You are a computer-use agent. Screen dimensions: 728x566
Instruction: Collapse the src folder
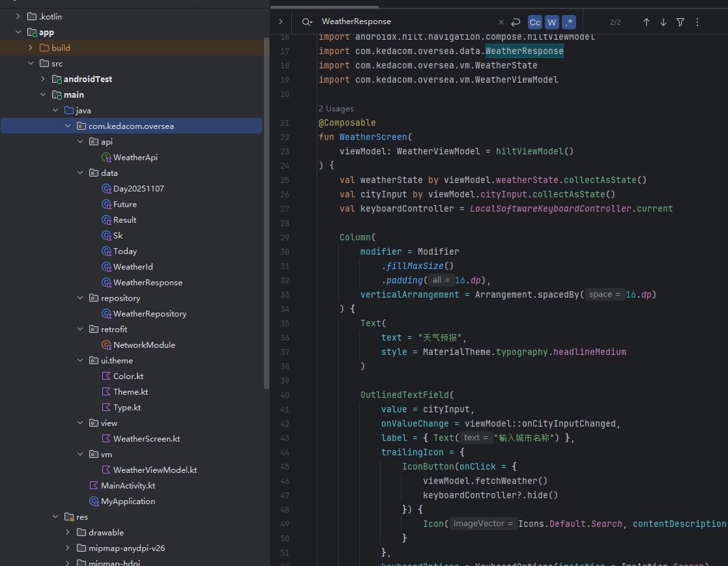tap(31, 63)
